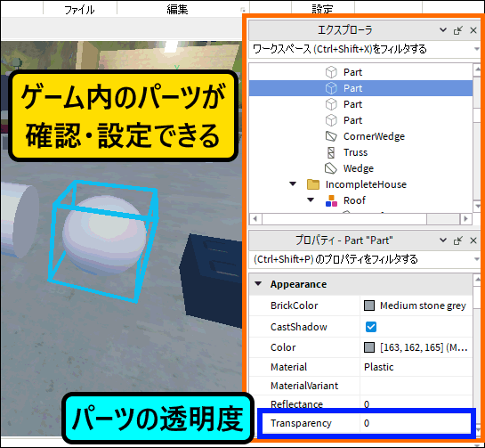This screenshot has height=448, width=485.
Task: Click the Truss part icon
Action: [331, 152]
